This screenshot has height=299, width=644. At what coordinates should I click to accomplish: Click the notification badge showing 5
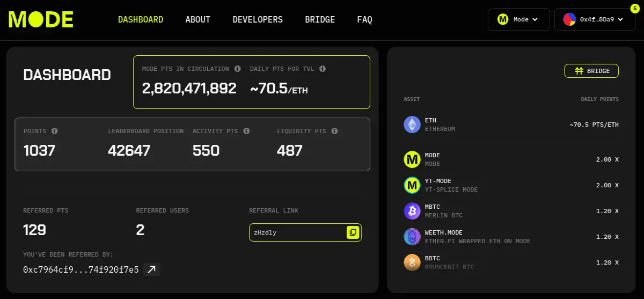(634, 8)
